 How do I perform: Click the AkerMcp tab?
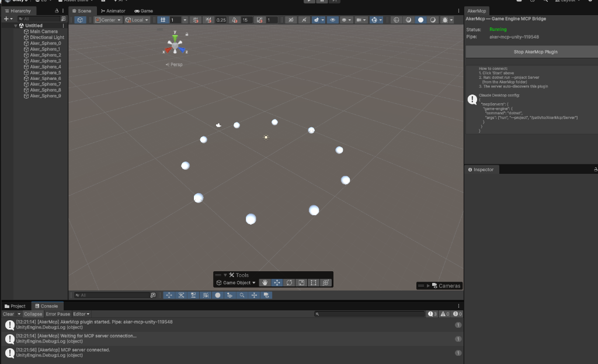(x=477, y=10)
